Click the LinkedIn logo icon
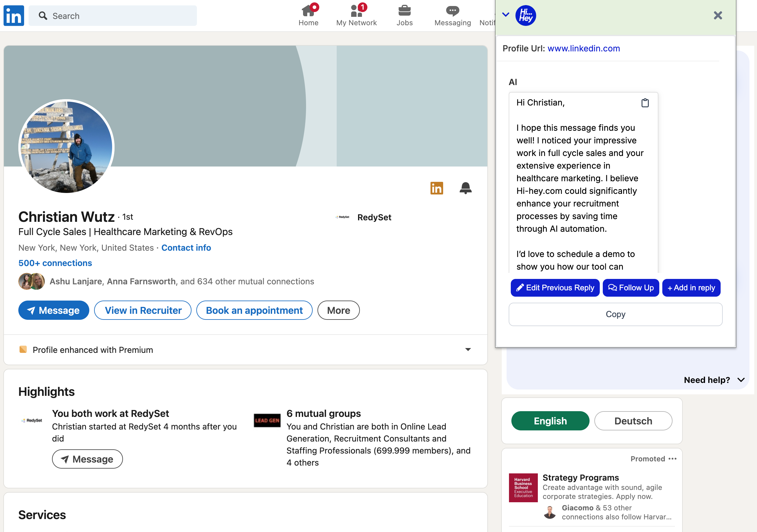Viewport: 757px width, 532px height. click(14, 16)
